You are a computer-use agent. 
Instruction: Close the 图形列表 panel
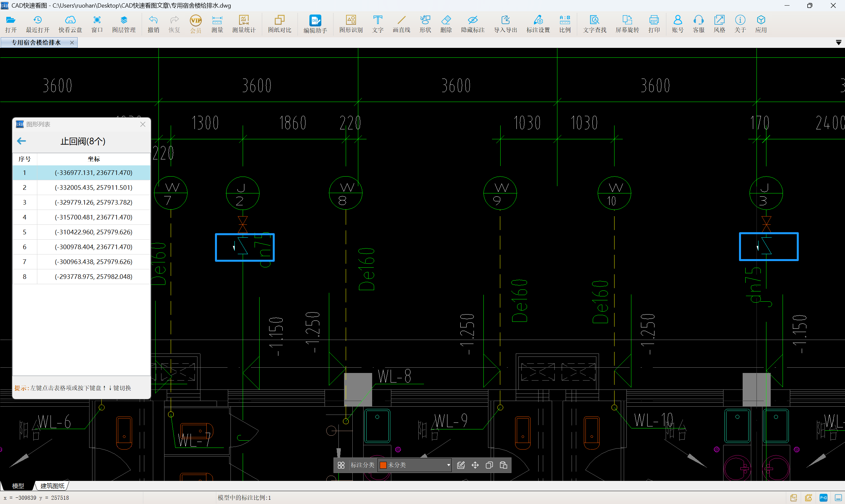click(x=143, y=124)
